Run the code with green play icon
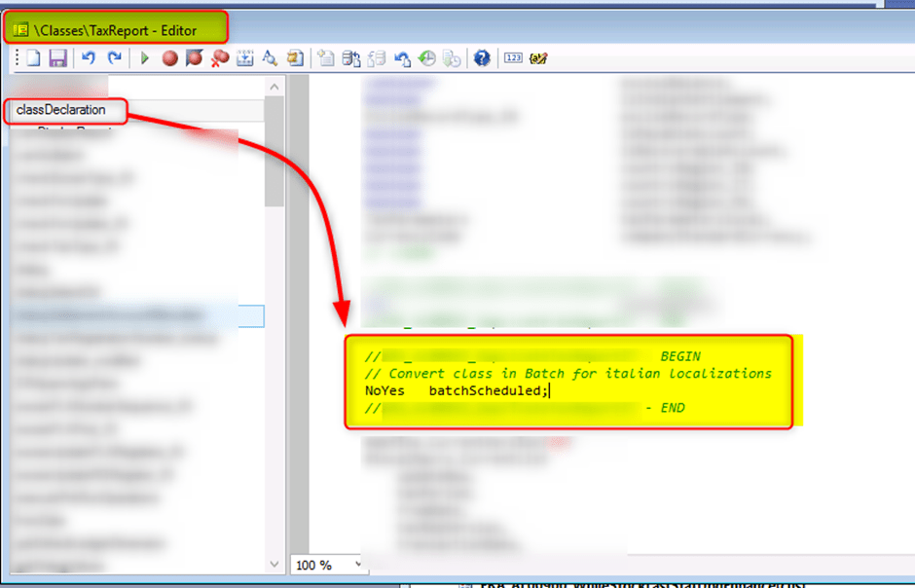Viewport: 915px width, 588px height. 145,58
